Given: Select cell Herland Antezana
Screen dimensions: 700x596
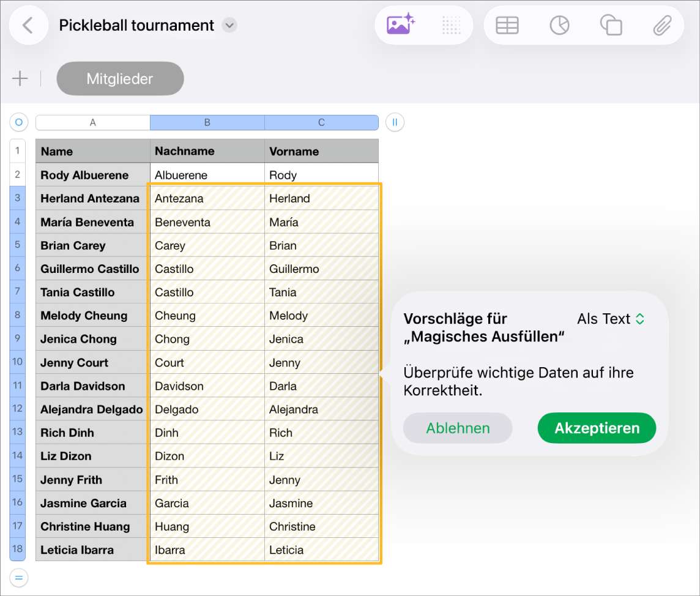Looking at the screenshot, I should point(93,198).
